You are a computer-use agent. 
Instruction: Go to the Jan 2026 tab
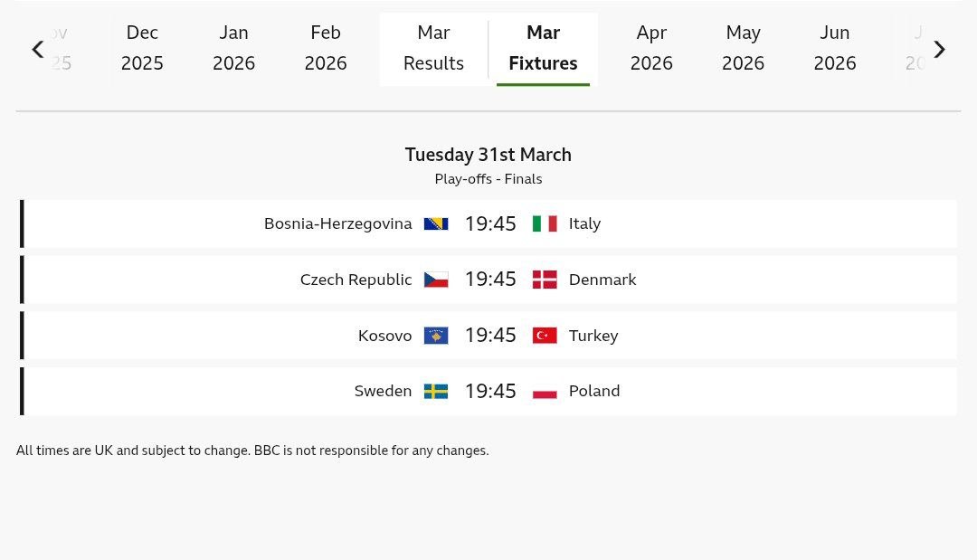pyautogui.click(x=233, y=48)
